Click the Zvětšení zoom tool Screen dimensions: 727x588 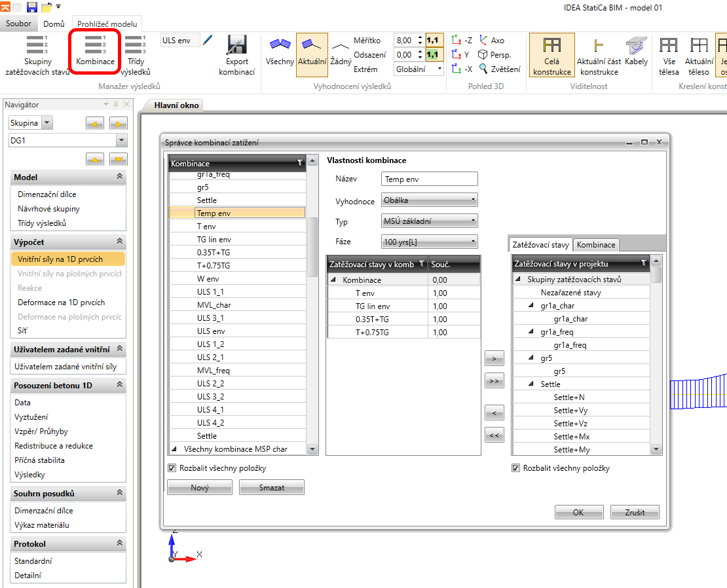pos(500,69)
